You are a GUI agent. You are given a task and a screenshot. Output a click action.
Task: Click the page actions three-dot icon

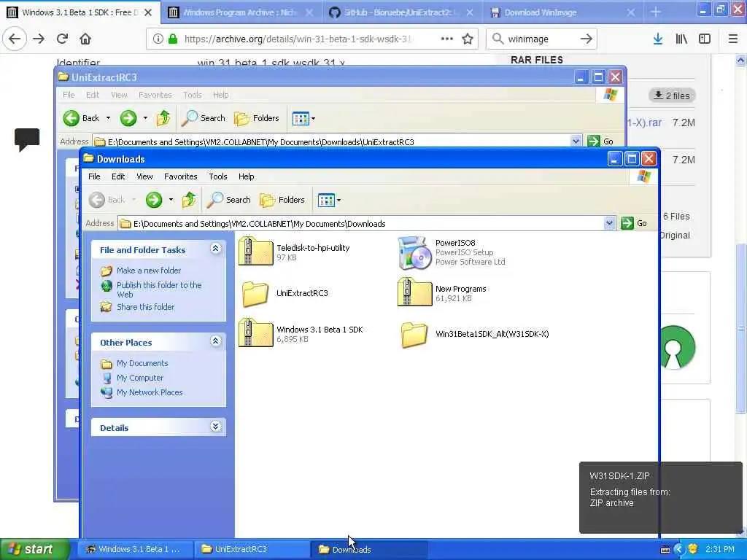(447, 39)
